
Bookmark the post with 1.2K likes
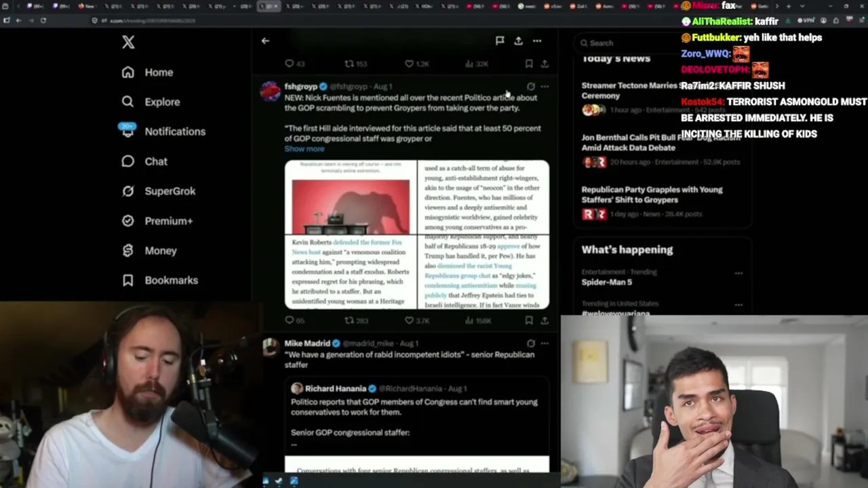click(x=529, y=64)
